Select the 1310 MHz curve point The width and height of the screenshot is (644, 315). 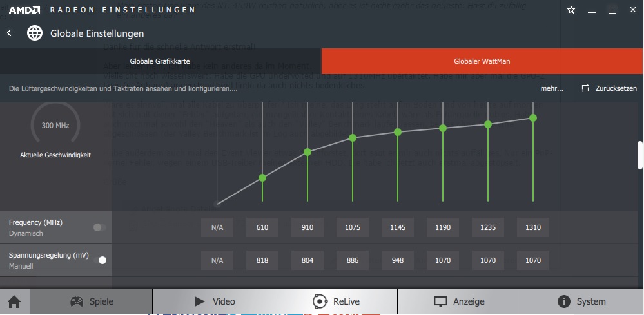pos(533,118)
